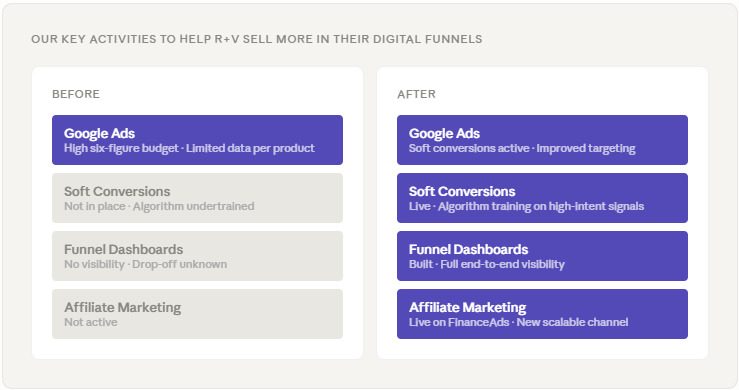Click 'Live on FinanceAds' subtitle text
This screenshot has height=390, width=739.
(459, 323)
